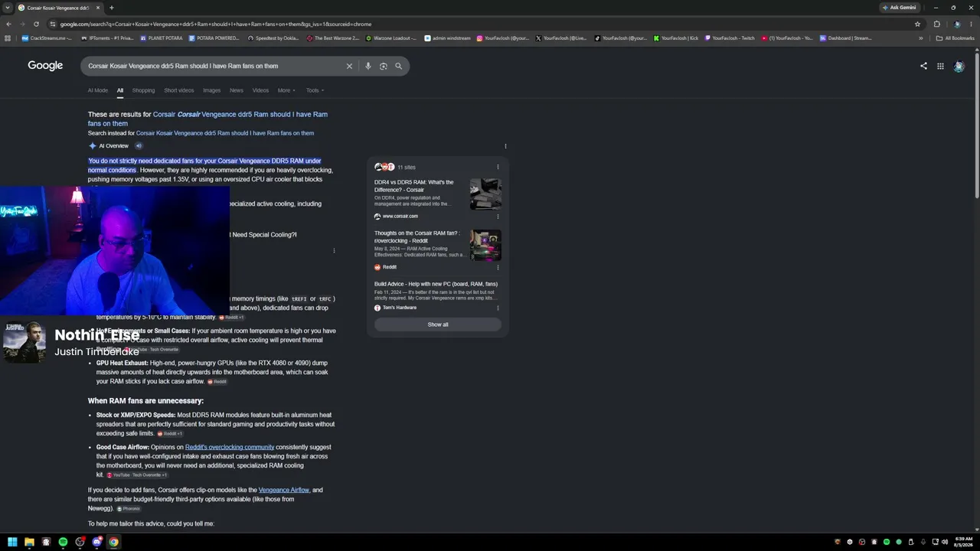Open options for the Reddit source

(x=498, y=267)
